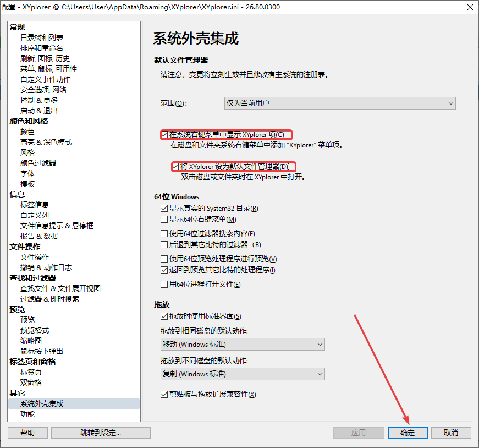The width and height of the screenshot is (479, 448).
Task: Select 标签页 under 标签页和窗格
Action: click(x=31, y=372)
